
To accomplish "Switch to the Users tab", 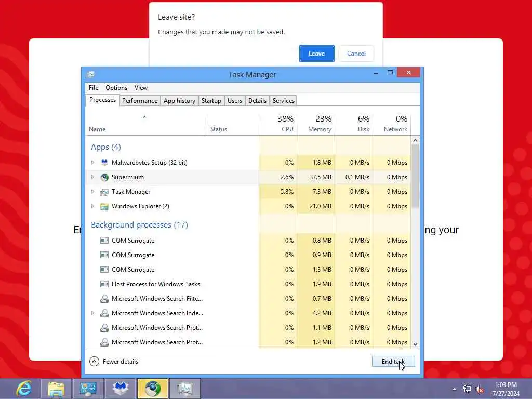I will click(x=234, y=100).
